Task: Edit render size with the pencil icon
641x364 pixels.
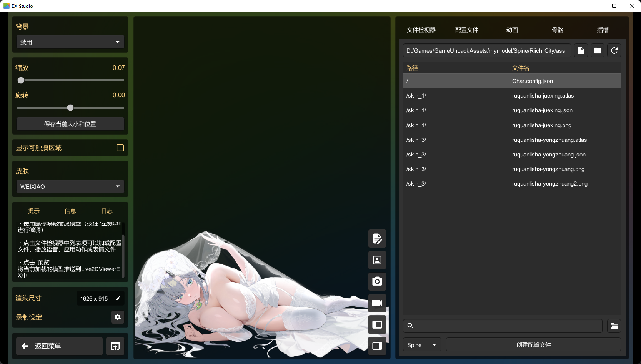Action: tap(118, 298)
